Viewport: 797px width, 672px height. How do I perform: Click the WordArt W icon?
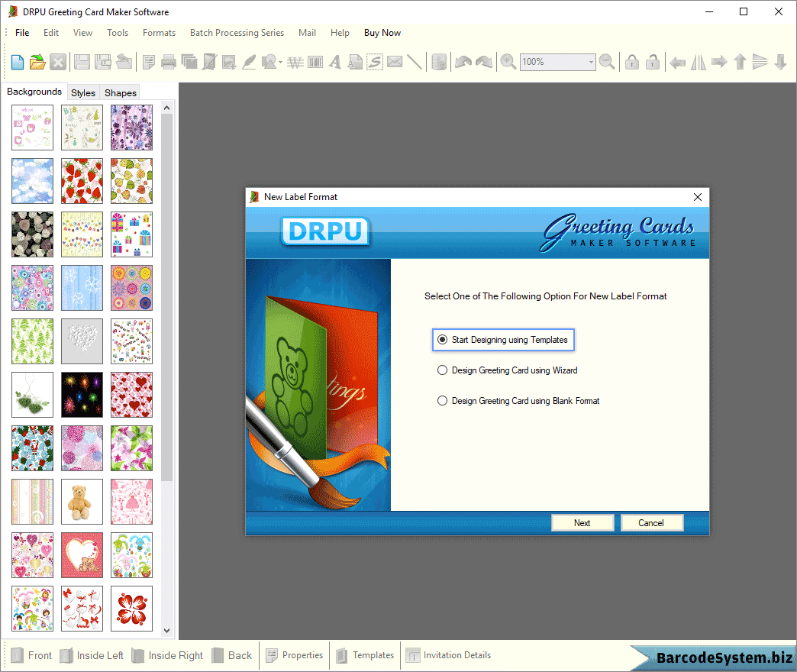pos(295,62)
